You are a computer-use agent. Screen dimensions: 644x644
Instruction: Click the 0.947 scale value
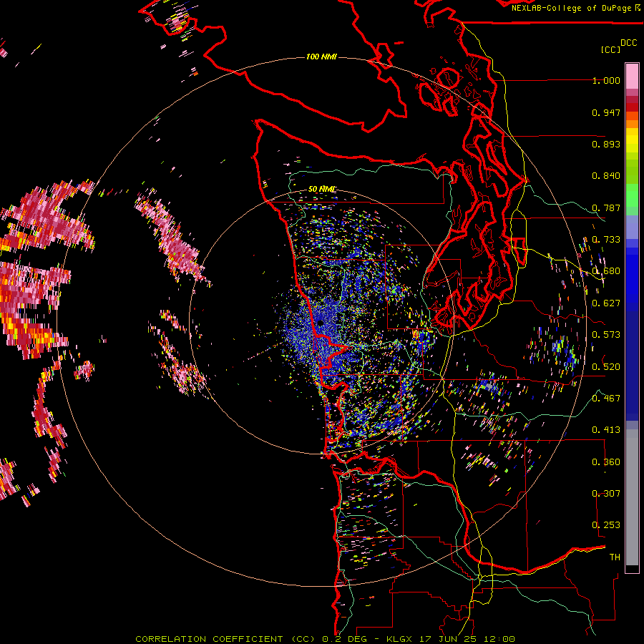[x=606, y=112]
